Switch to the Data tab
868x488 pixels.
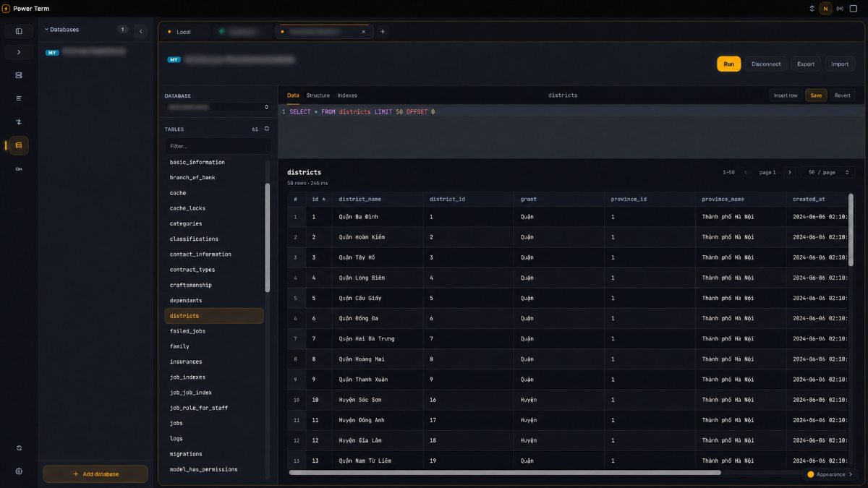tap(293, 95)
